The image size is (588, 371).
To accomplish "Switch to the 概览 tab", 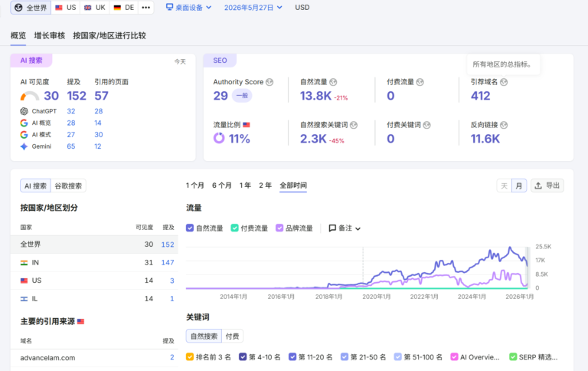I will [x=18, y=36].
